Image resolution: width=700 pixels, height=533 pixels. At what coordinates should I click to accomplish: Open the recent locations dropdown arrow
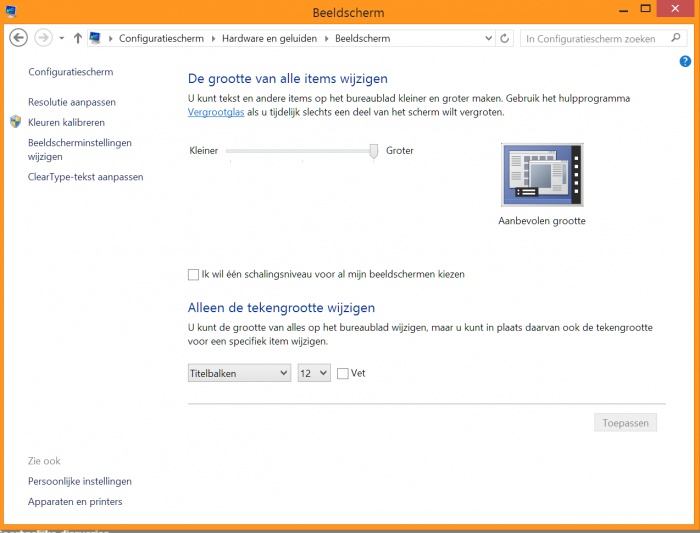point(62,38)
